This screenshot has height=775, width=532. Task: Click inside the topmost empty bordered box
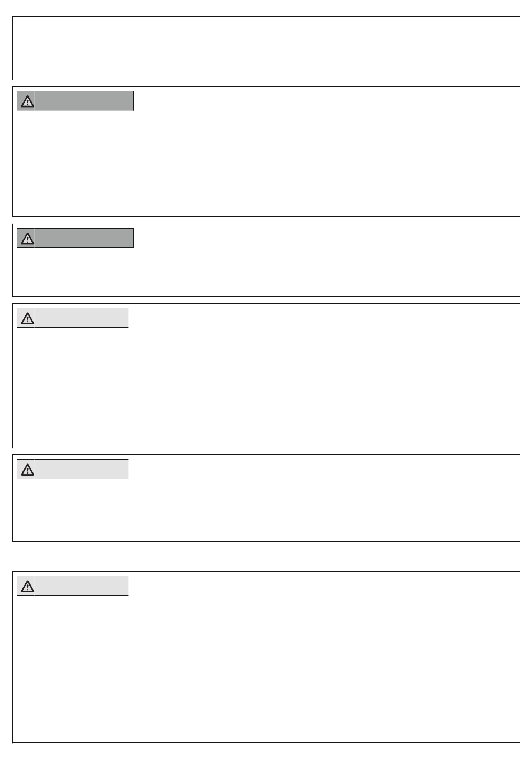tap(266, 48)
